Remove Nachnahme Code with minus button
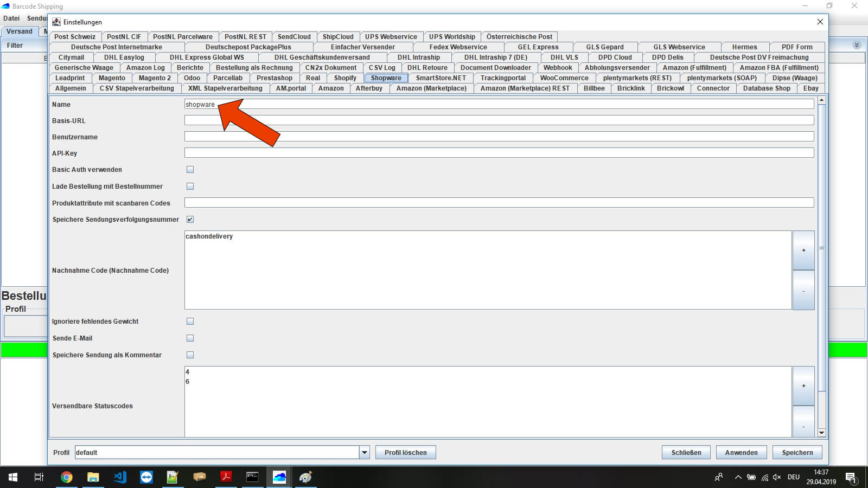 [803, 291]
